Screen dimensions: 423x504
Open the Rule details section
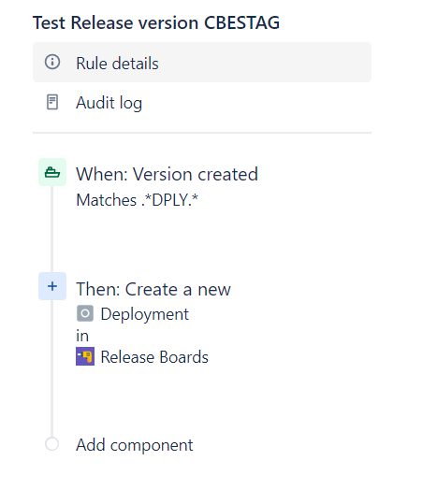point(202,63)
